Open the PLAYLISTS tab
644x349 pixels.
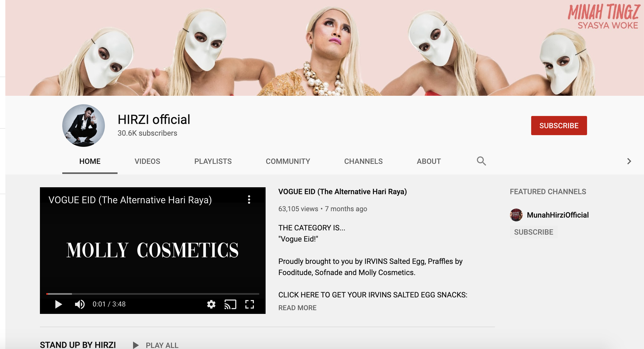point(213,161)
